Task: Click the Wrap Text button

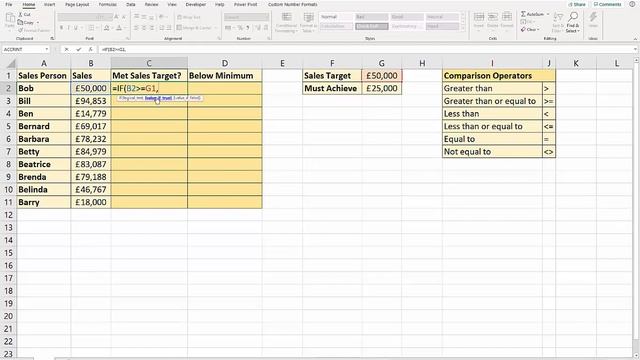Action: point(189,17)
